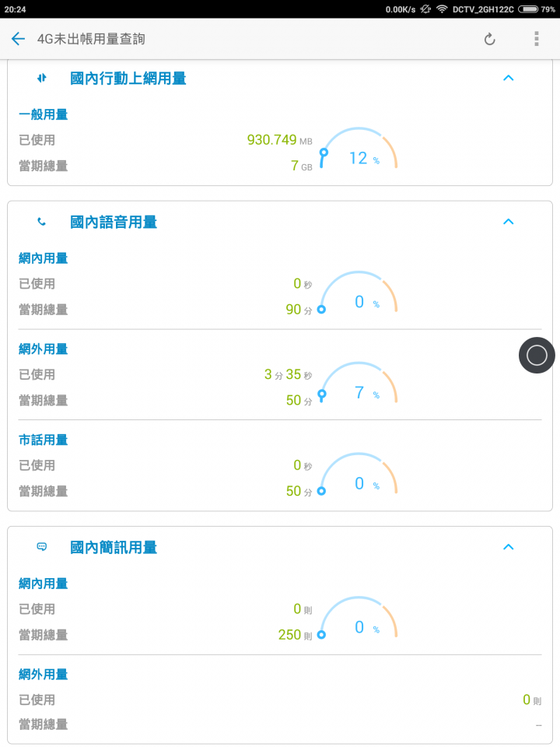Screen dimensions: 560x747
Task: Collapse the 國內簡訊用量 section
Action: (x=509, y=547)
